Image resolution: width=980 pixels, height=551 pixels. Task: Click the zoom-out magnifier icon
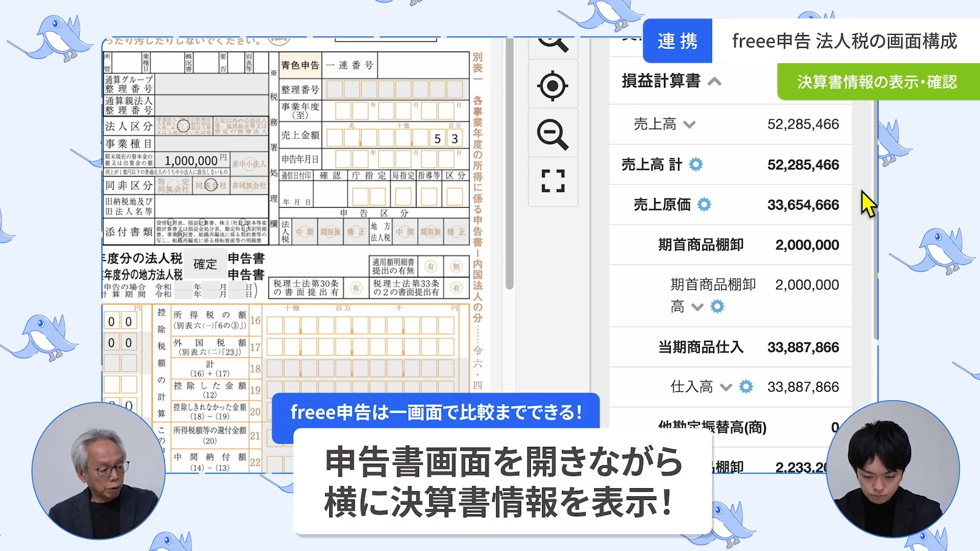click(x=553, y=135)
